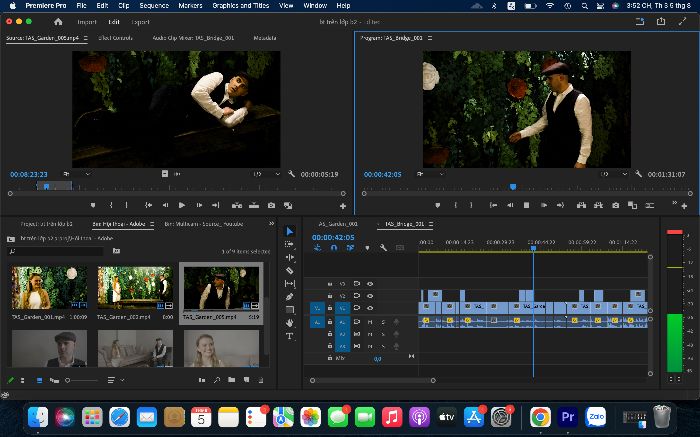Open Source monitor playback resolution dropdown
This screenshot has height=437, width=700.
tap(267, 174)
